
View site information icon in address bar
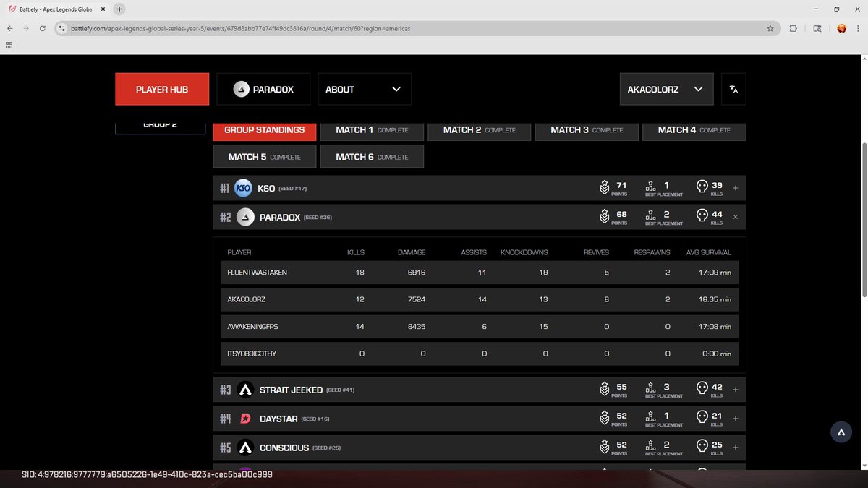click(63, 28)
